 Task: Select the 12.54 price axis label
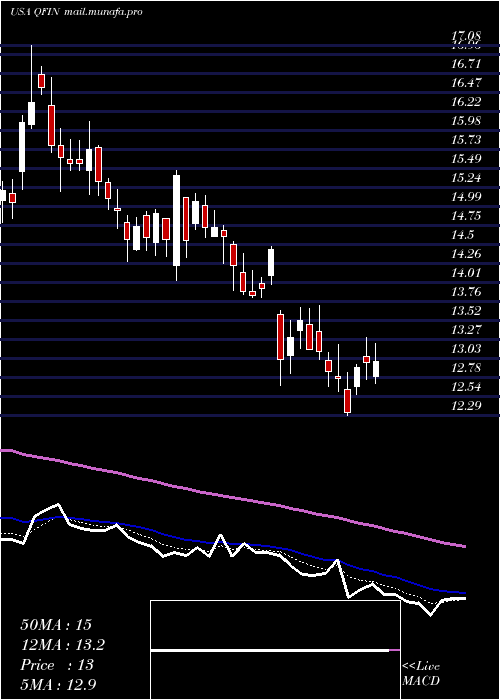pyautogui.click(x=466, y=388)
